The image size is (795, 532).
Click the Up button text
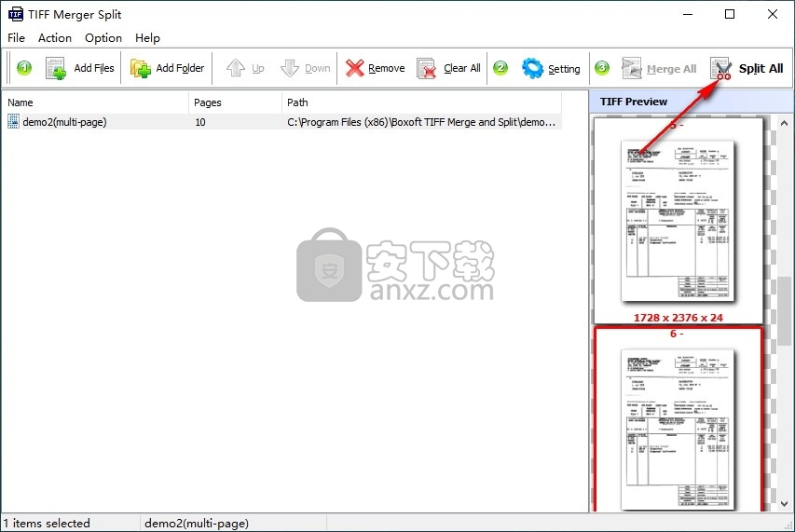257,68
